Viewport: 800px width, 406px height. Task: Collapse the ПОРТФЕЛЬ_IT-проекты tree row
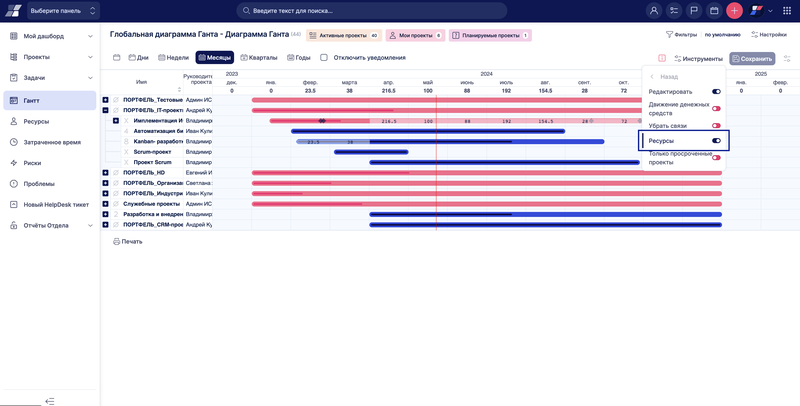(105, 110)
